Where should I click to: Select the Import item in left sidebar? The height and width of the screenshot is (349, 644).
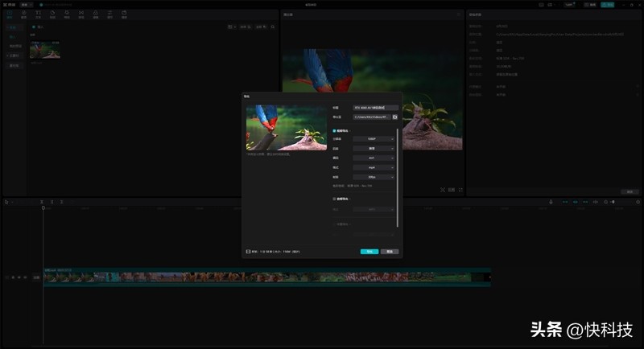tap(12, 37)
